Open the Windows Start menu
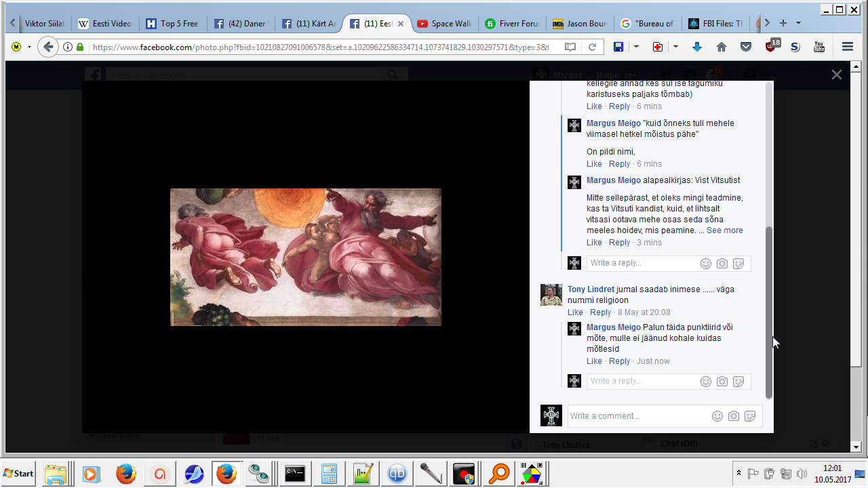The width and height of the screenshot is (868, 488). point(18,473)
